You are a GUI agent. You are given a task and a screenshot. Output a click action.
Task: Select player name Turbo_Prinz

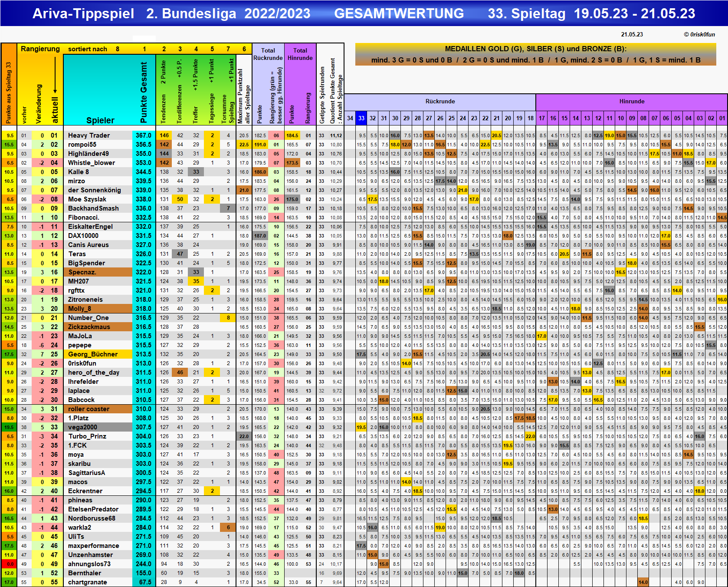87,436
